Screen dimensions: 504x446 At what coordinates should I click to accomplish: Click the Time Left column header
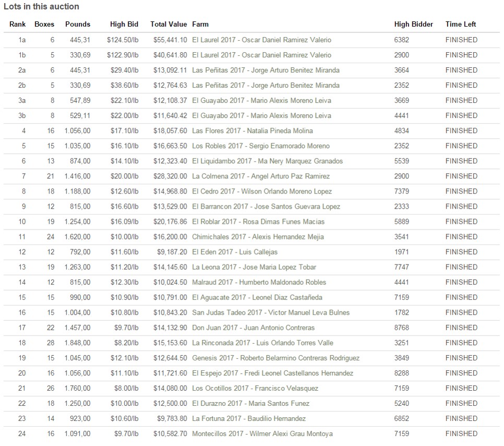[461, 24]
